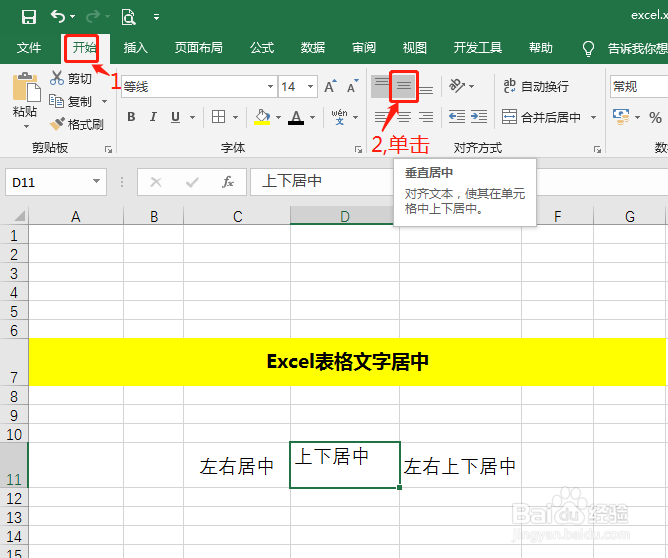The width and height of the screenshot is (668, 558).
Task: Toggle horizontal Center align button
Action: pyautogui.click(x=404, y=117)
